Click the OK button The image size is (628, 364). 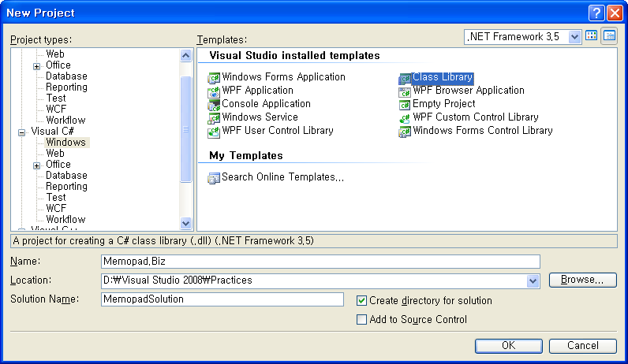click(x=509, y=346)
